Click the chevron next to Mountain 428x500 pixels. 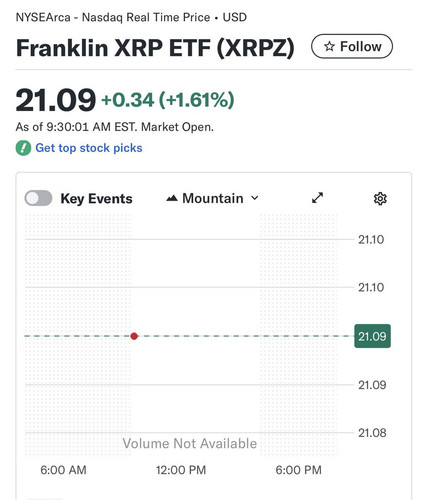point(255,198)
